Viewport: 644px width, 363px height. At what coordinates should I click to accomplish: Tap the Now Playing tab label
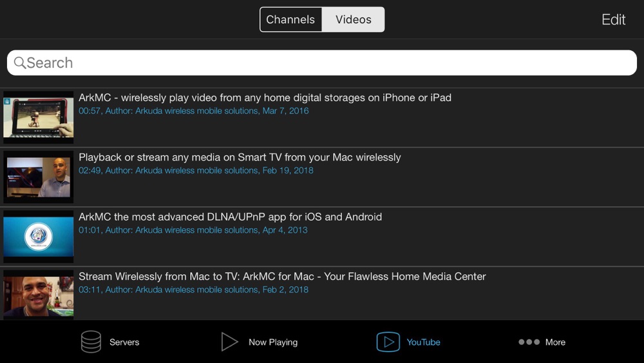coord(273,342)
